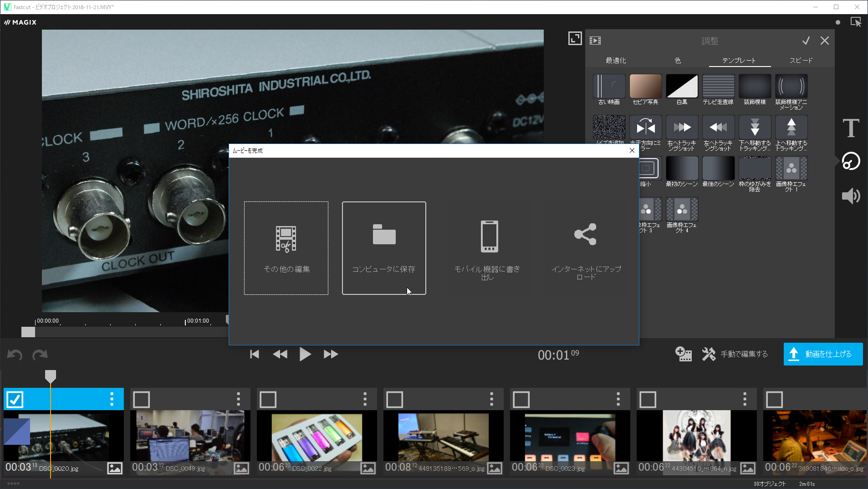Open the audio volume tool
868x489 pixels.
851,196
